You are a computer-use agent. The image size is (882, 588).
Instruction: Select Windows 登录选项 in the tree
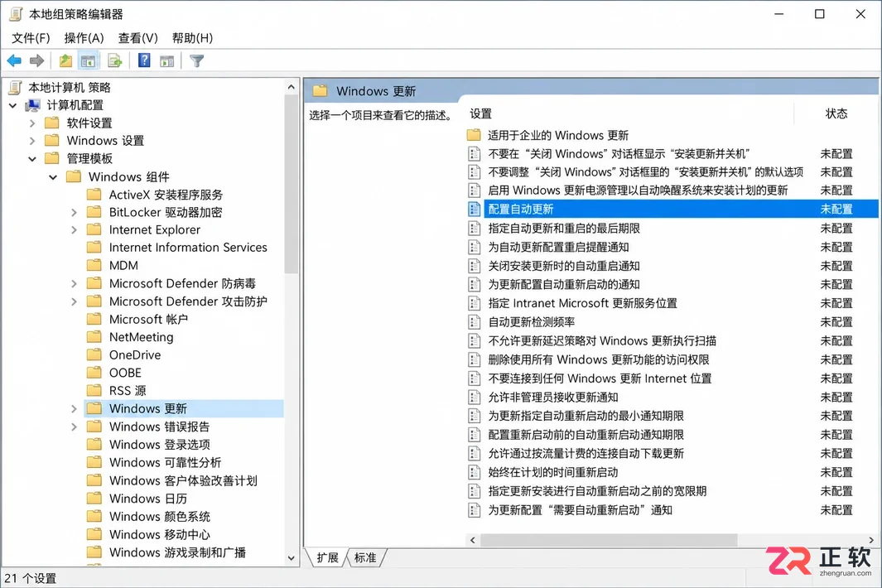point(160,445)
